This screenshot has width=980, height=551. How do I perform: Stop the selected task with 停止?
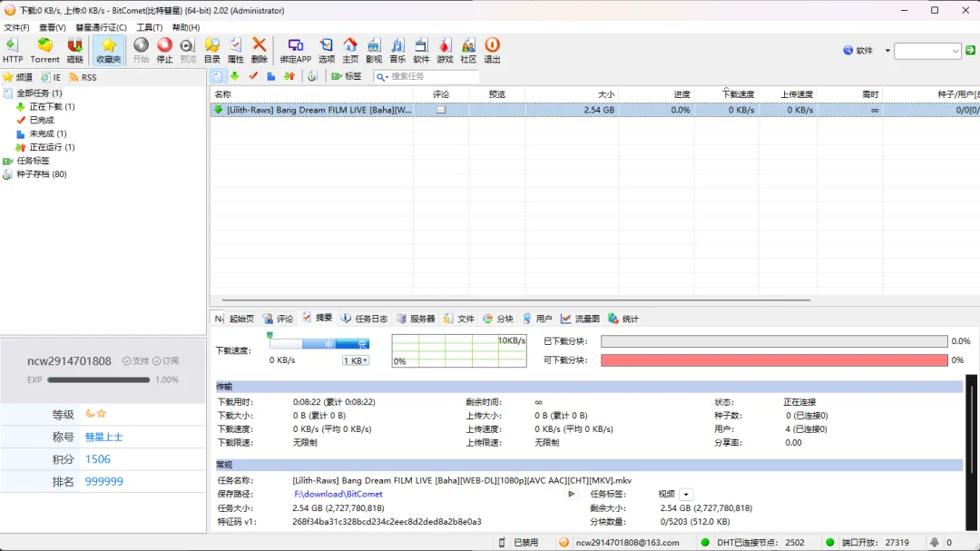[164, 50]
